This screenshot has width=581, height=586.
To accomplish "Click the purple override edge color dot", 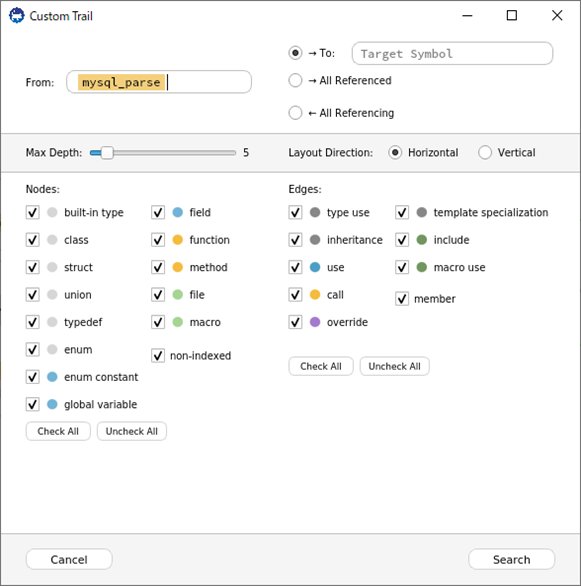I will [315, 322].
